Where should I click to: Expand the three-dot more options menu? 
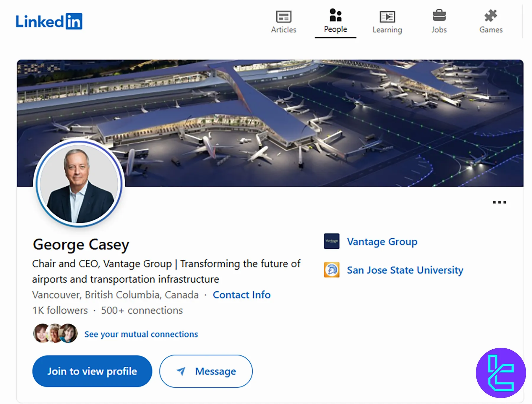click(499, 202)
